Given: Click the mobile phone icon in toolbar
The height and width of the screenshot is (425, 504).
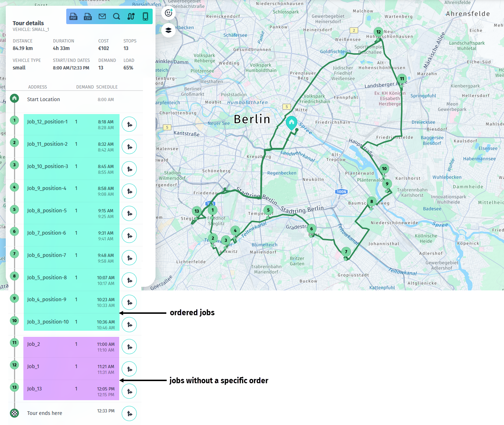Looking at the screenshot, I should [x=145, y=17].
